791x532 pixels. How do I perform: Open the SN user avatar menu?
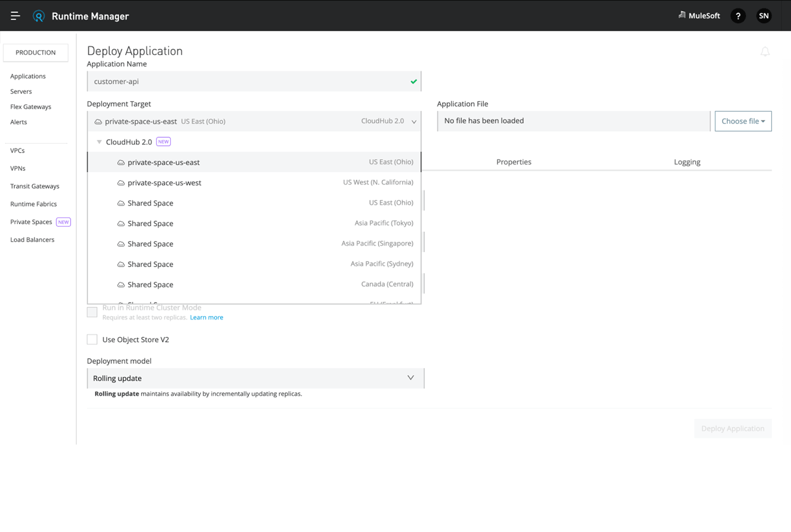click(764, 16)
